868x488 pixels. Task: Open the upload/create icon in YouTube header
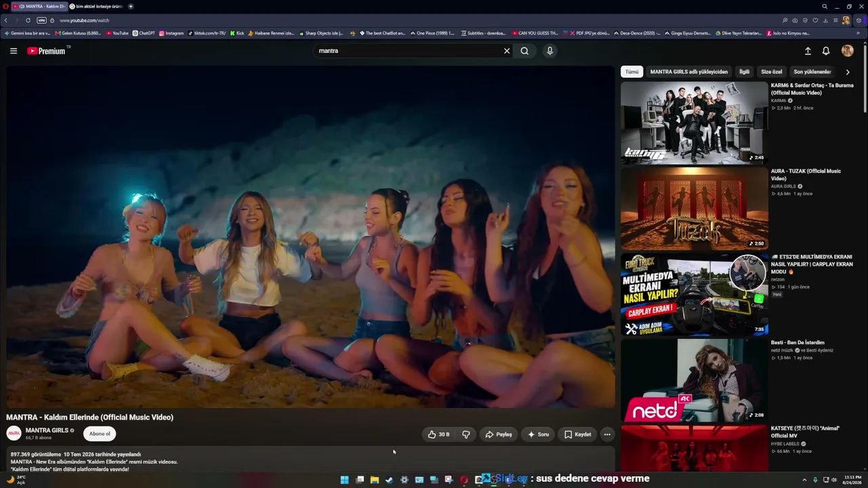click(x=808, y=51)
